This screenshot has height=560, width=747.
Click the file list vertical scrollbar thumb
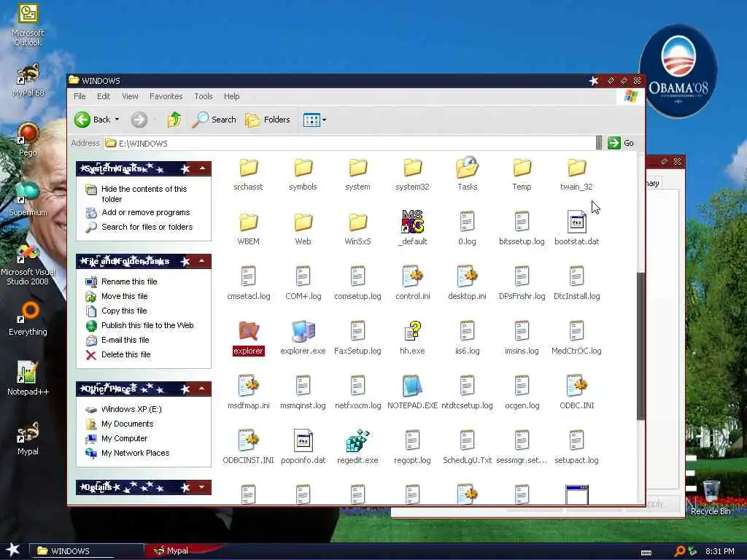640,346
